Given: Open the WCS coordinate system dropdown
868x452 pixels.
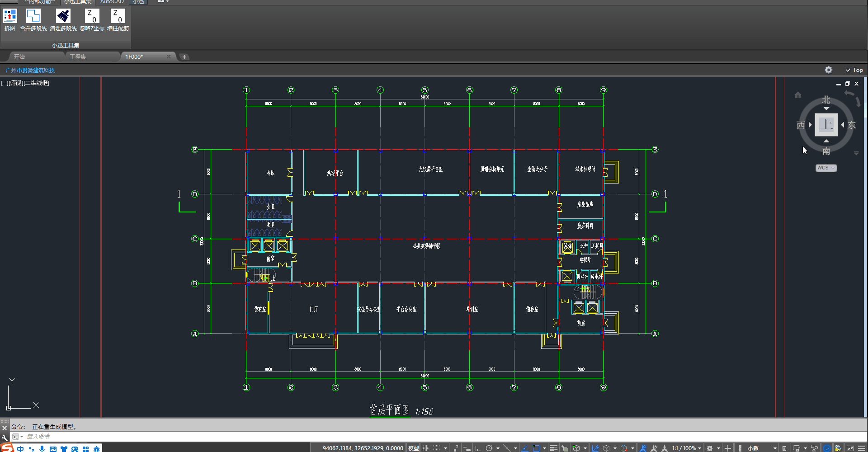Looking at the screenshot, I should pos(826,168).
